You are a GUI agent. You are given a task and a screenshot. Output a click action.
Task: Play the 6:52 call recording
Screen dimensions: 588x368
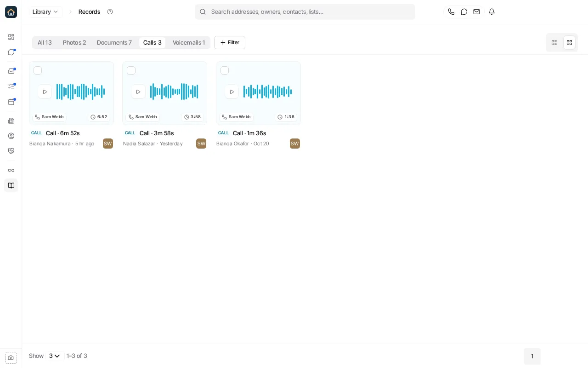pyautogui.click(x=45, y=92)
